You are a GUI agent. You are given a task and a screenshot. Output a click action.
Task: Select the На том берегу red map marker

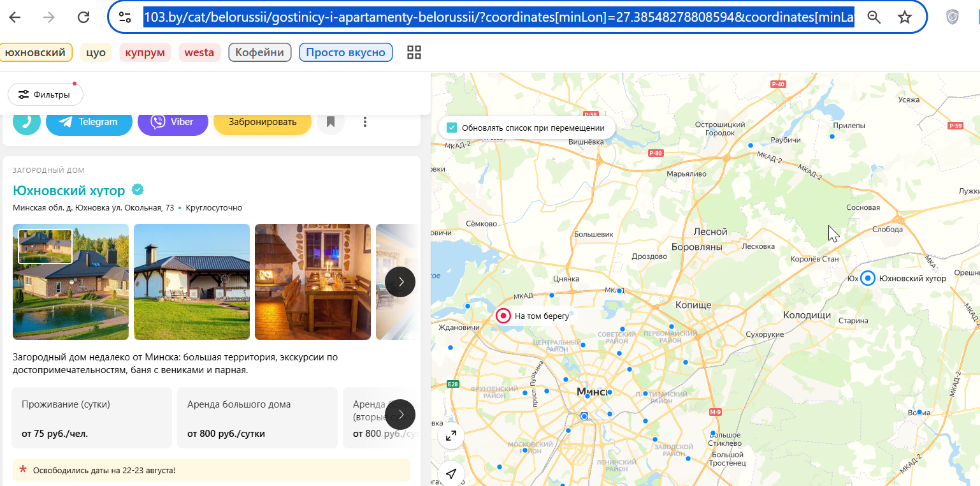pyautogui.click(x=503, y=316)
